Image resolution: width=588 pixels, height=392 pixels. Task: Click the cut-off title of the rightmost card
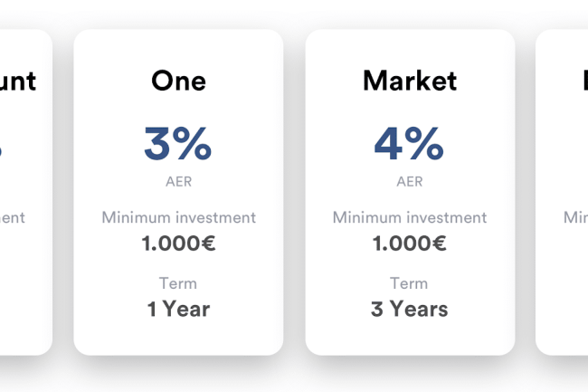coord(583,81)
